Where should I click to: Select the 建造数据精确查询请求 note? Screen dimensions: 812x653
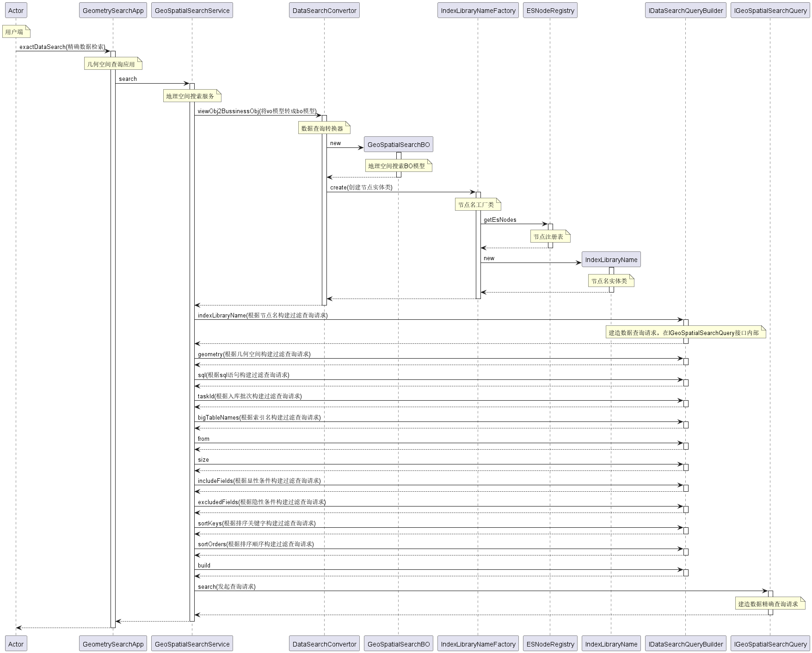click(x=769, y=604)
